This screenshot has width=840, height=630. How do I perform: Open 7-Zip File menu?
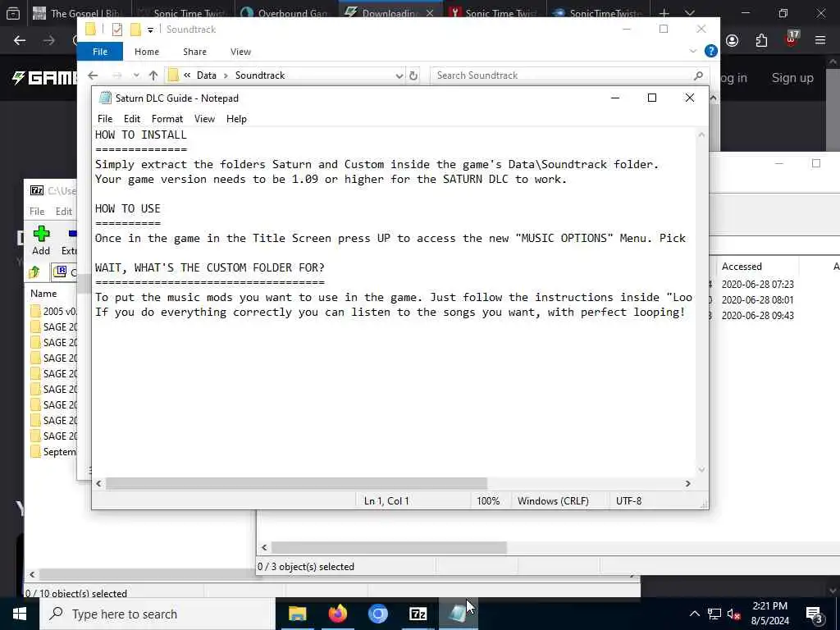click(x=37, y=211)
